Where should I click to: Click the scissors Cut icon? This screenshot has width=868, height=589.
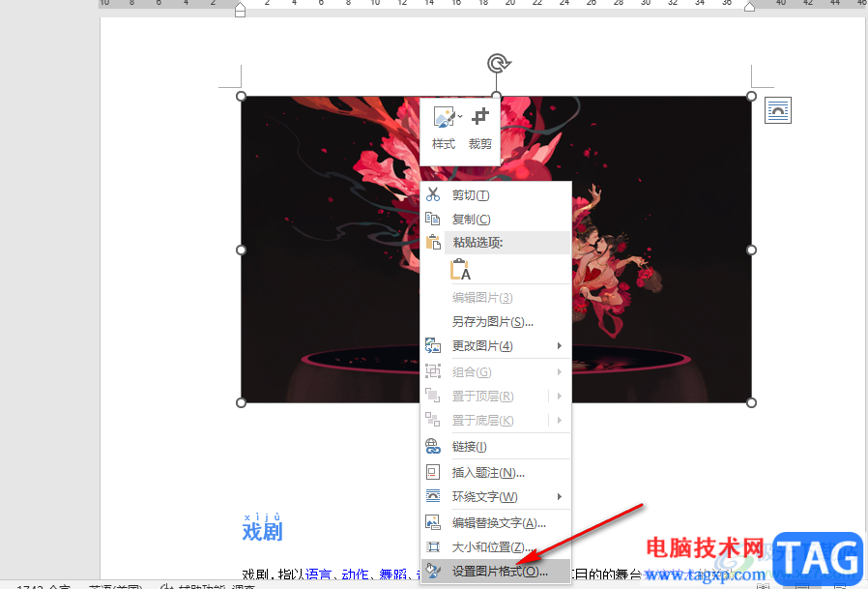pyautogui.click(x=433, y=194)
